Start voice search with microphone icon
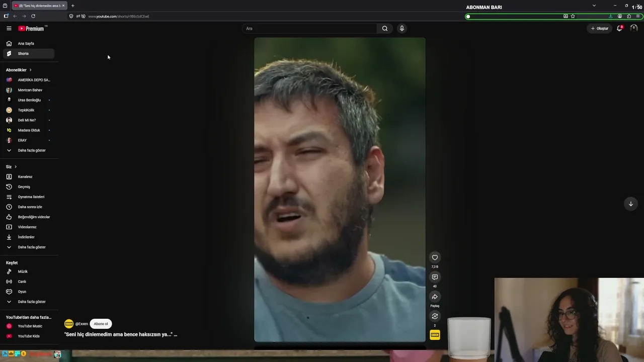 (x=401, y=29)
